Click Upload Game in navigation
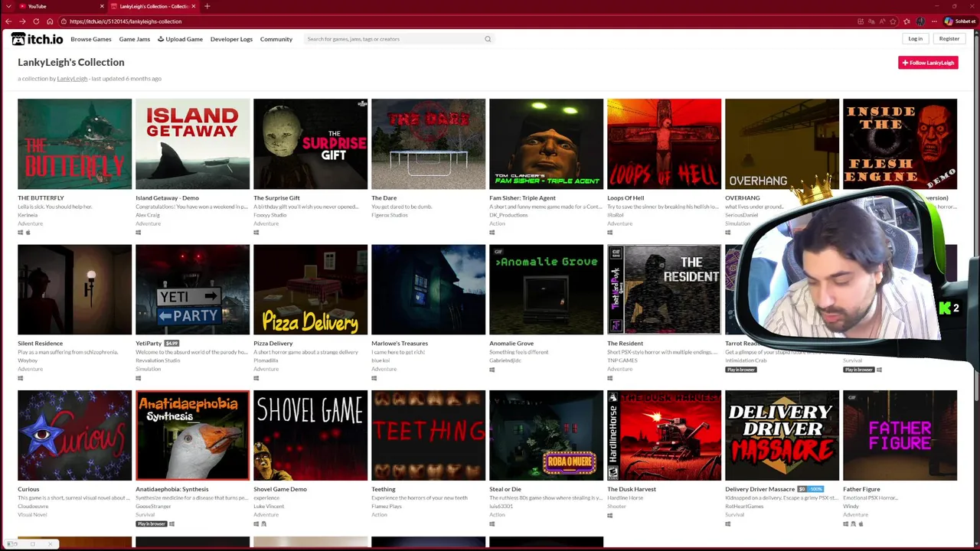The width and height of the screenshot is (980, 551). point(181,39)
